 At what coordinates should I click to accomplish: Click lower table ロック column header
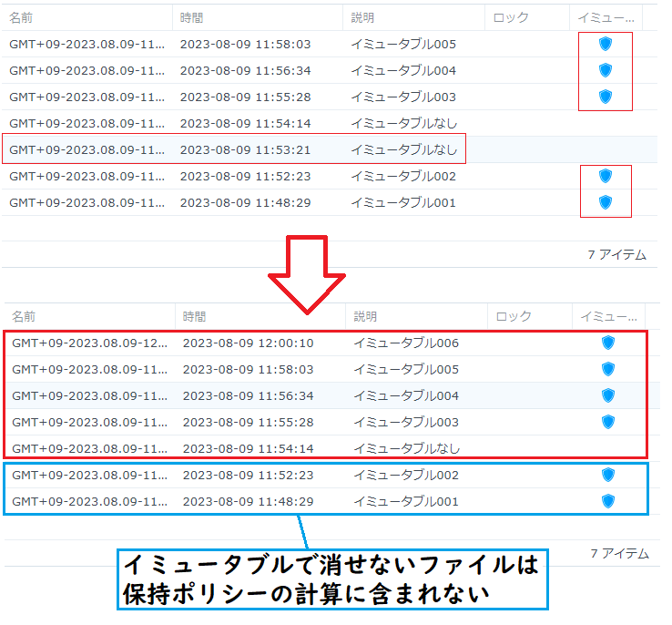[530, 316]
